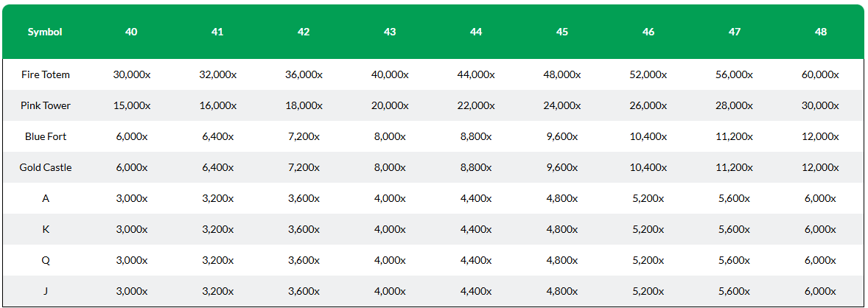Select the Pink Tower 22,000x cell
The height and width of the screenshot is (308, 868).
click(x=476, y=105)
